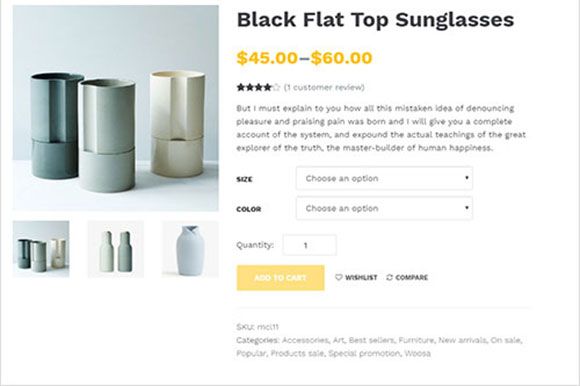Open the Special promotion category link

(364, 353)
